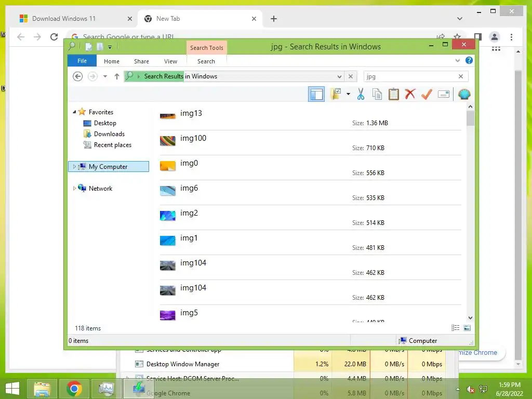The image size is (532, 399).
Task: Click scroll up arrow of results list
Action: [470, 107]
